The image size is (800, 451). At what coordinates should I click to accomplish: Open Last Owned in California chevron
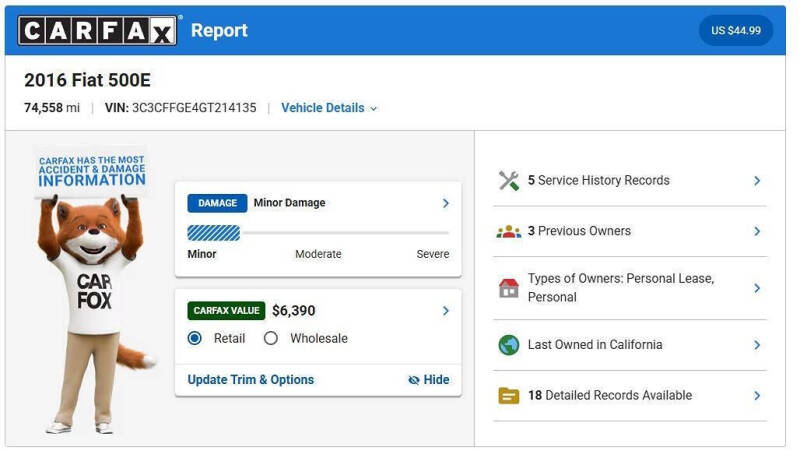coord(757,345)
